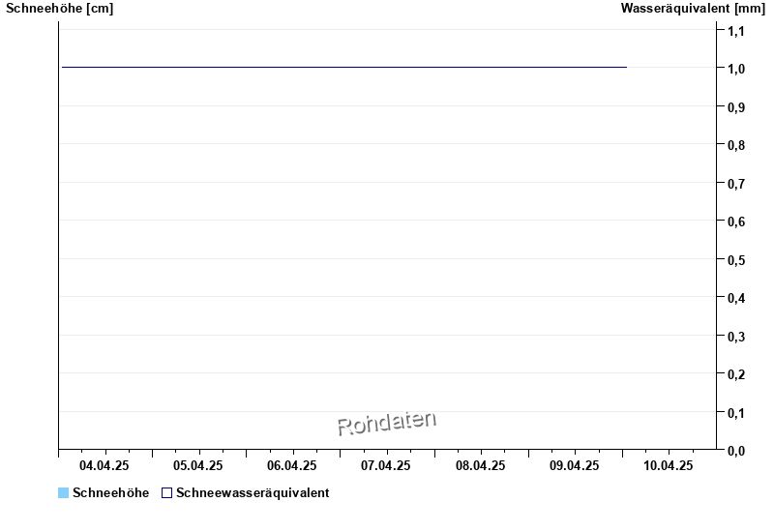774x532 pixels.
Task: Click the 1,1 value on right axis
Action: (735, 31)
